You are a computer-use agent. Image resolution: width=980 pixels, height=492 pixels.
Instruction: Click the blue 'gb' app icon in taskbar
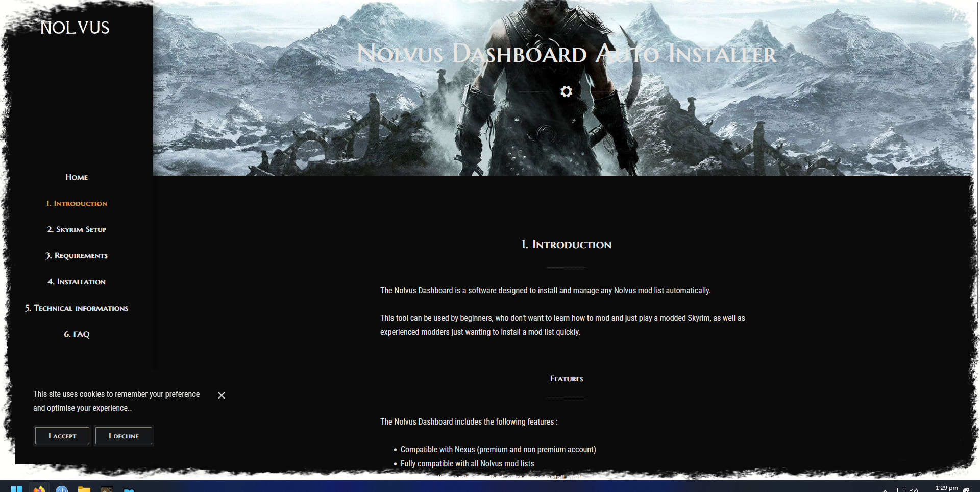tap(62, 489)
